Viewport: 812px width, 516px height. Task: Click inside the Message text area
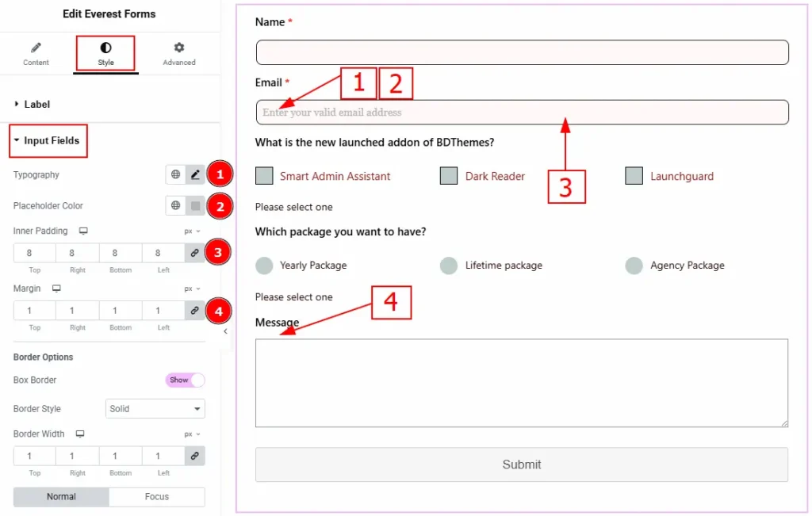(521, 383)
